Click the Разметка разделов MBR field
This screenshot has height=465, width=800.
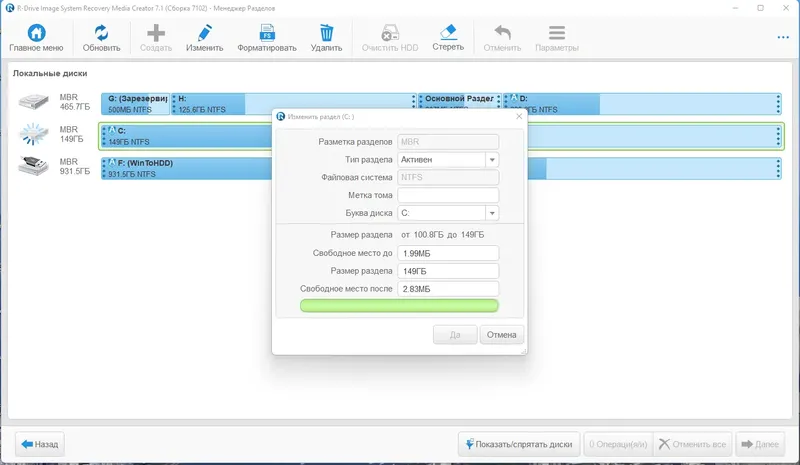point(448,142)
